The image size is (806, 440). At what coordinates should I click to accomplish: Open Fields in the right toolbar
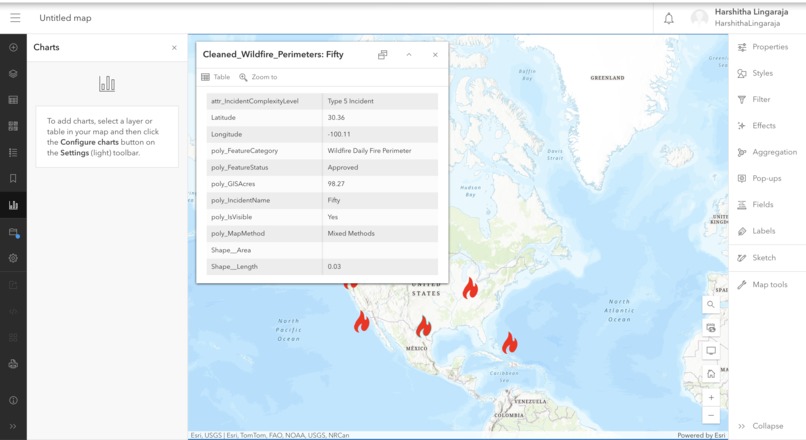pos(755,205)
